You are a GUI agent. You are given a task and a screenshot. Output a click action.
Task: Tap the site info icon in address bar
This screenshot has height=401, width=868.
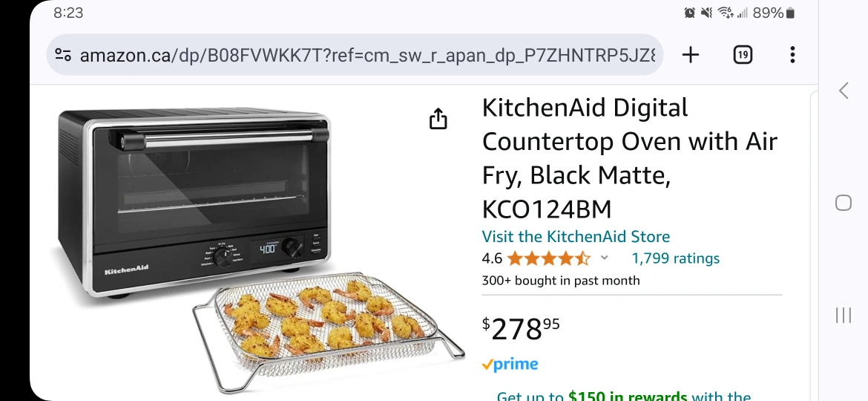point(63,55)
